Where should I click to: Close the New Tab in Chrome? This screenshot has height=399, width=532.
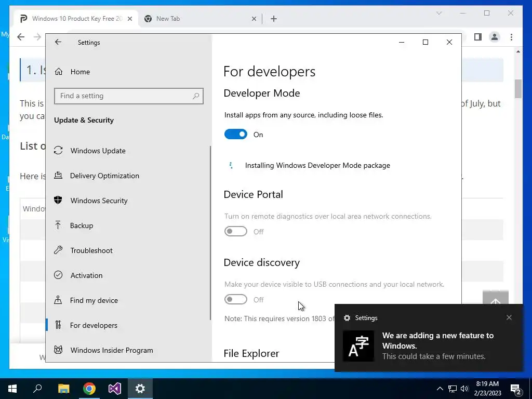click(254, 19)
